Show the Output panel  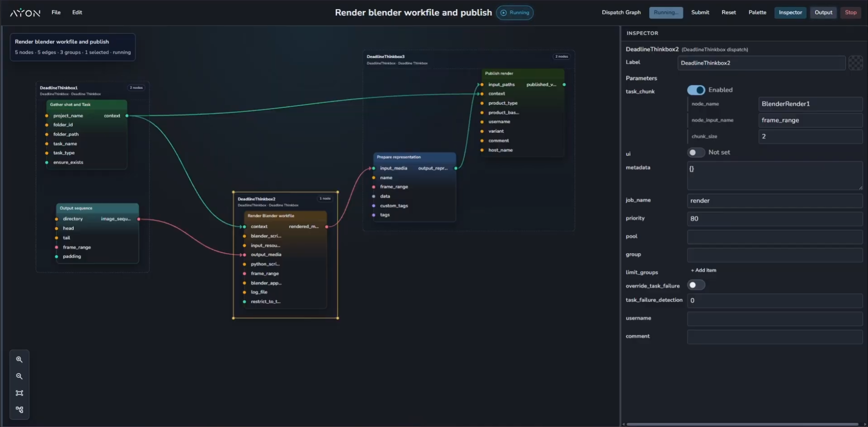tap(823, 12)
